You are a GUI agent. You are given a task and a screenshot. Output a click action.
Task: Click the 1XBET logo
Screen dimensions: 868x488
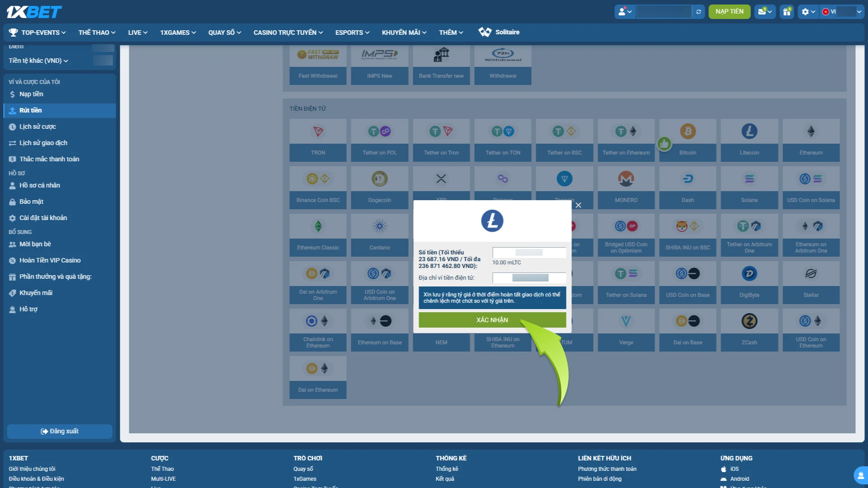tap(34, 12)
